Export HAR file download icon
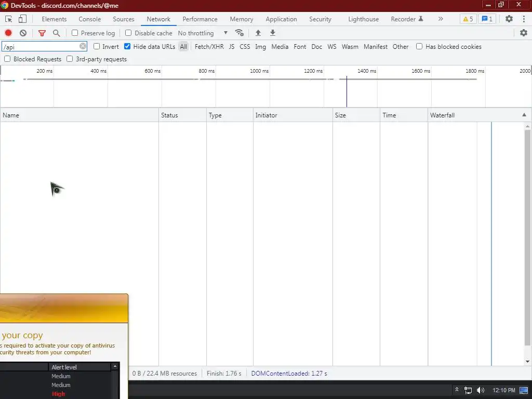Screen dimensions: 532x399 click(272, 33)
